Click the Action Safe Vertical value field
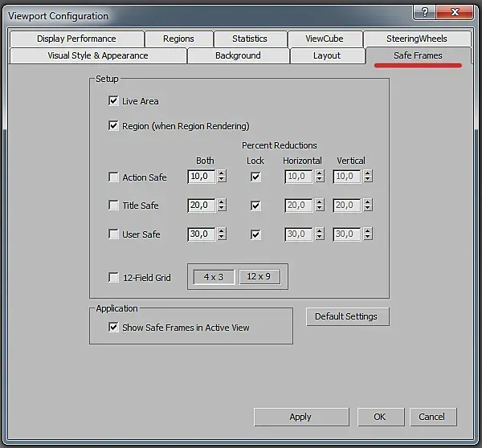Viewport: 482px width, 448px height. (347, 177)
